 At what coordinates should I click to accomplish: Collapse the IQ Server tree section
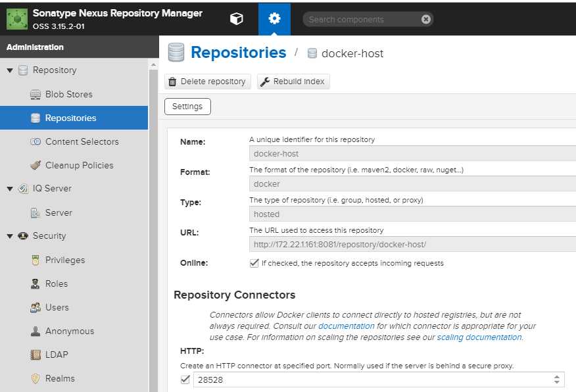(x=10, y=189)
